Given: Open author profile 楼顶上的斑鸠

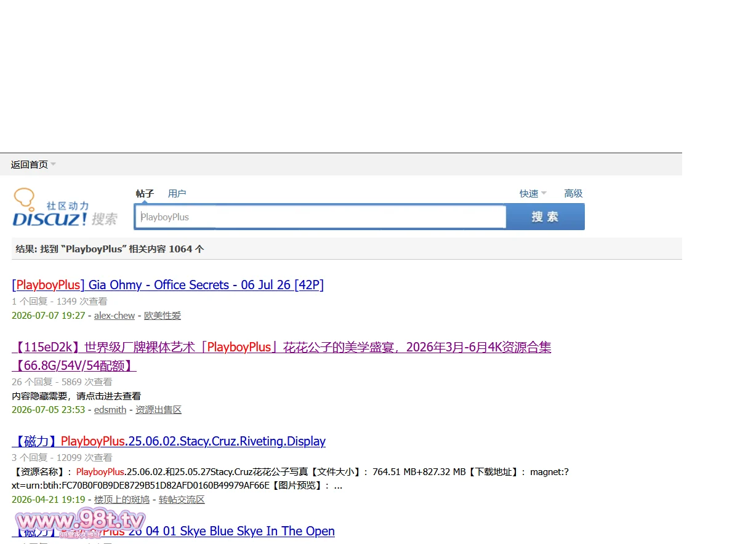Looking at the screenshot, I should [x=122, y=500].
